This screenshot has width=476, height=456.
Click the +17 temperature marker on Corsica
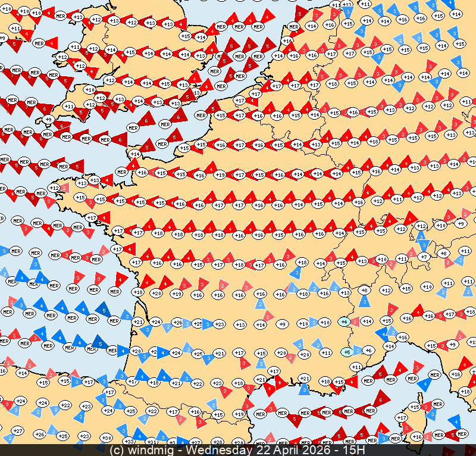pyautogui.click(x=402, y=418)
